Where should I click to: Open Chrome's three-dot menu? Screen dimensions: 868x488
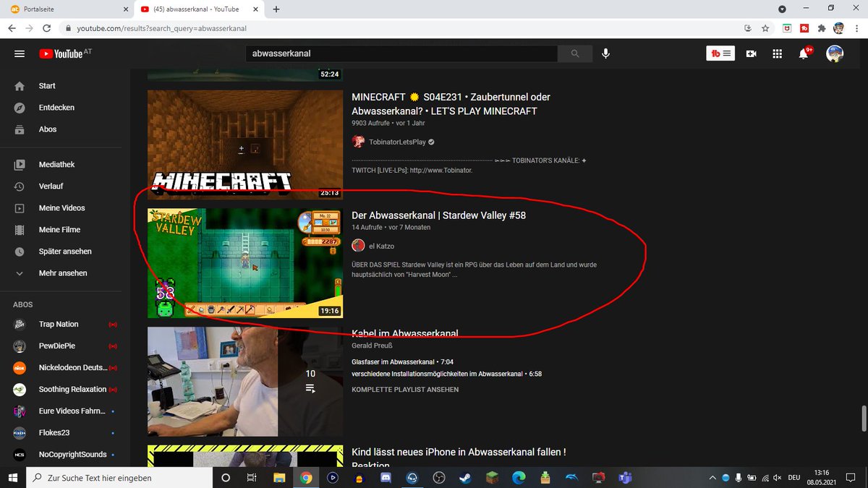pos(856,28)
